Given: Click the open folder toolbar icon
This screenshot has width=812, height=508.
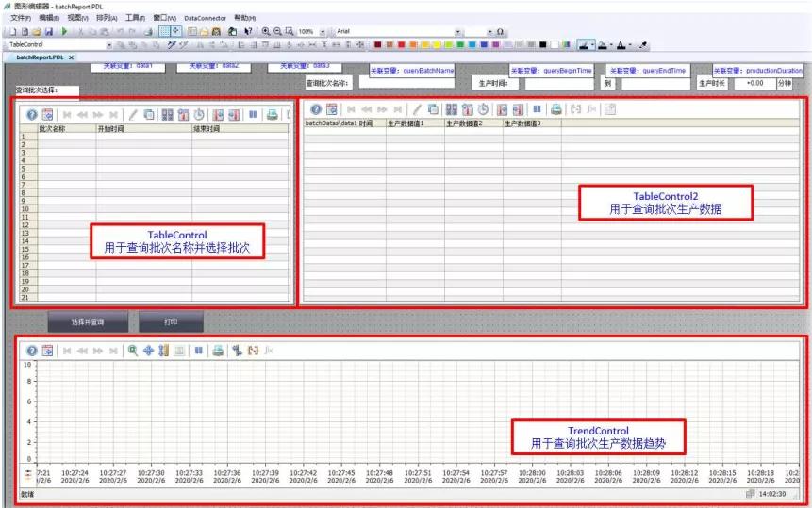Looking at the screenshot, I should click(37, 31).
